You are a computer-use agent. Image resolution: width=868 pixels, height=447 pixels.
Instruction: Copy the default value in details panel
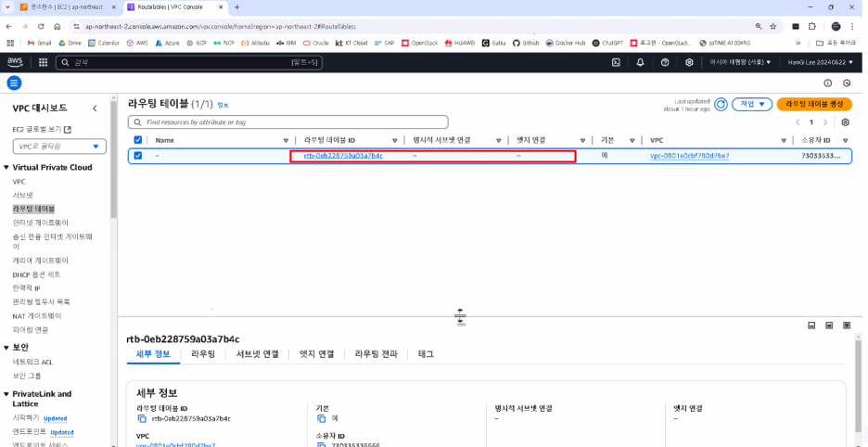(321, 418)
